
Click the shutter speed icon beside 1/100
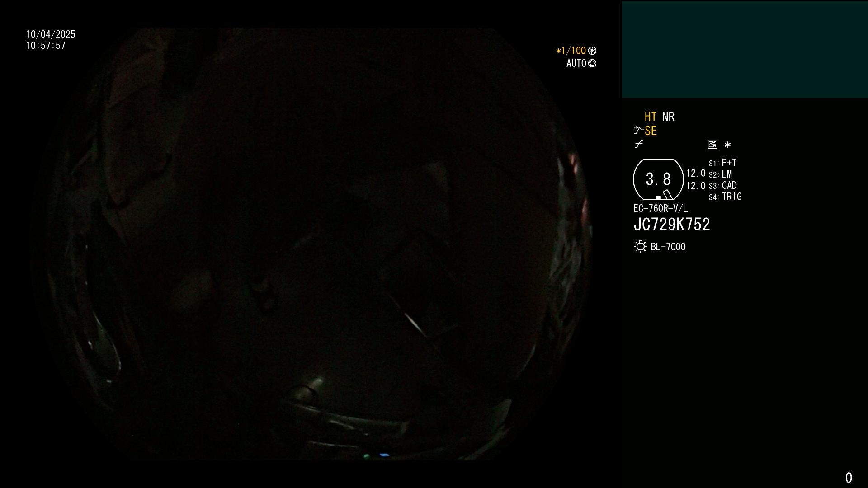click(x=592, y=51)
